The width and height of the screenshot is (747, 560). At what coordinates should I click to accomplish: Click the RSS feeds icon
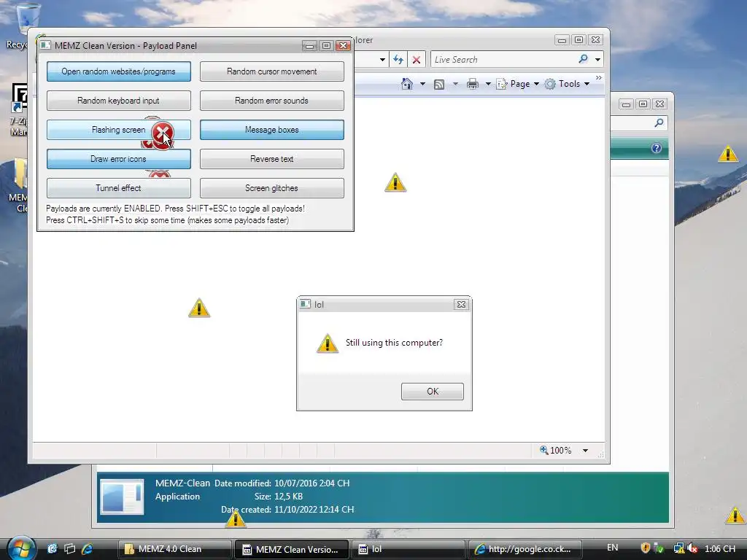click(439, 85)
